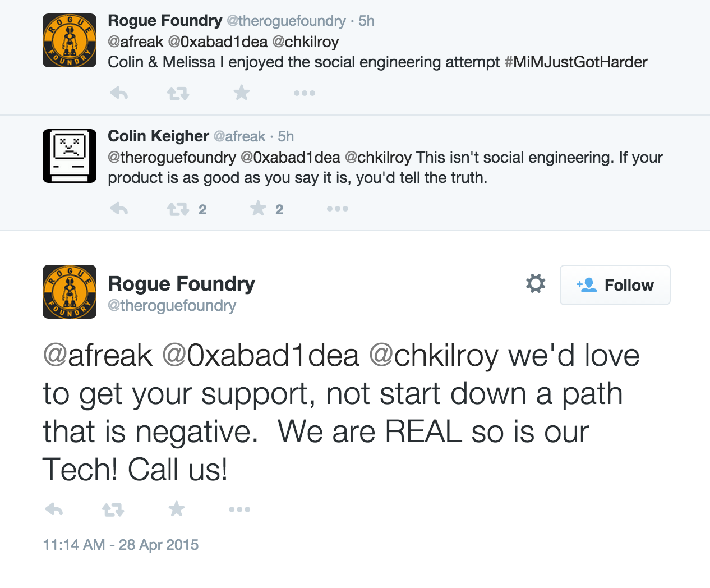This screenshot has width=710, height=588.
Task: Open the Colin Keigher name link
Action: (158, 136)
